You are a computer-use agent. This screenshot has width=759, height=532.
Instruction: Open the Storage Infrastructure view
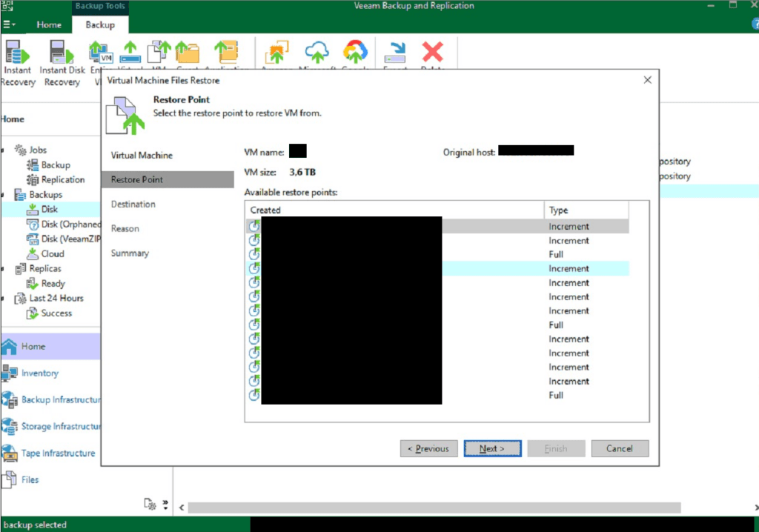(x=10, y=426)
